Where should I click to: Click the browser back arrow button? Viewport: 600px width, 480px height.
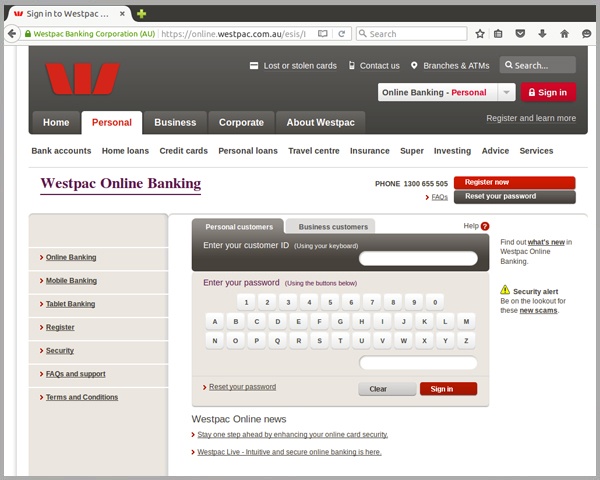point(12,34)
